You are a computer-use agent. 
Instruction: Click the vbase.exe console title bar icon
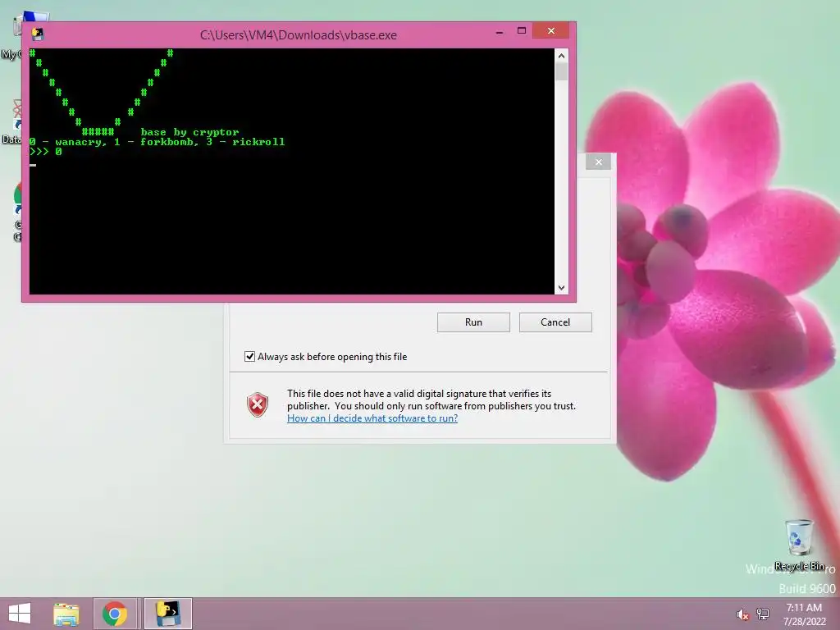pos(38,34)
